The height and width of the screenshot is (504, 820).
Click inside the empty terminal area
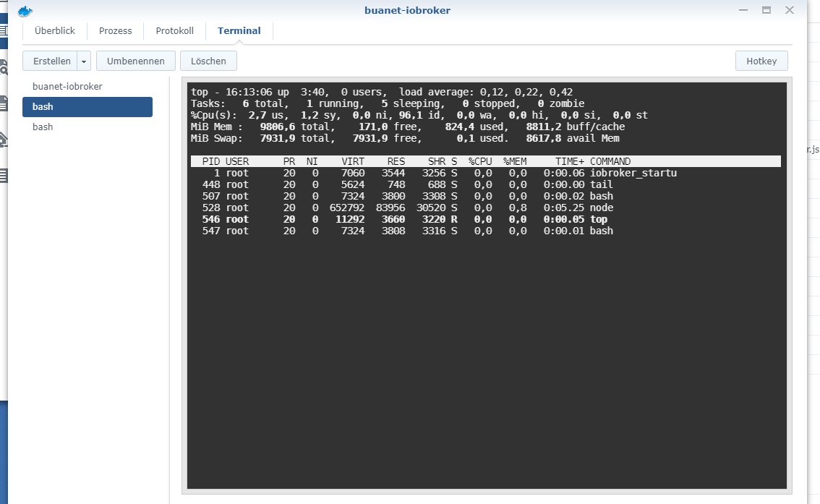coord(487,361)
